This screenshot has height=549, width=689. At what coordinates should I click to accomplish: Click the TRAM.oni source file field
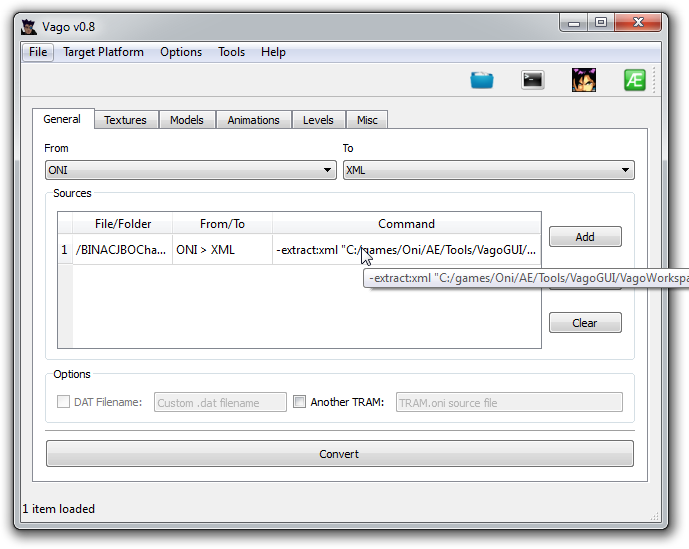point(509,402)
